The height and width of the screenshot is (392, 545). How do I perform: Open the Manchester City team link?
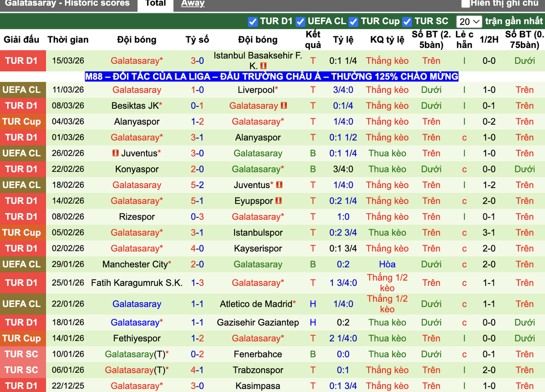coord(135,264)
